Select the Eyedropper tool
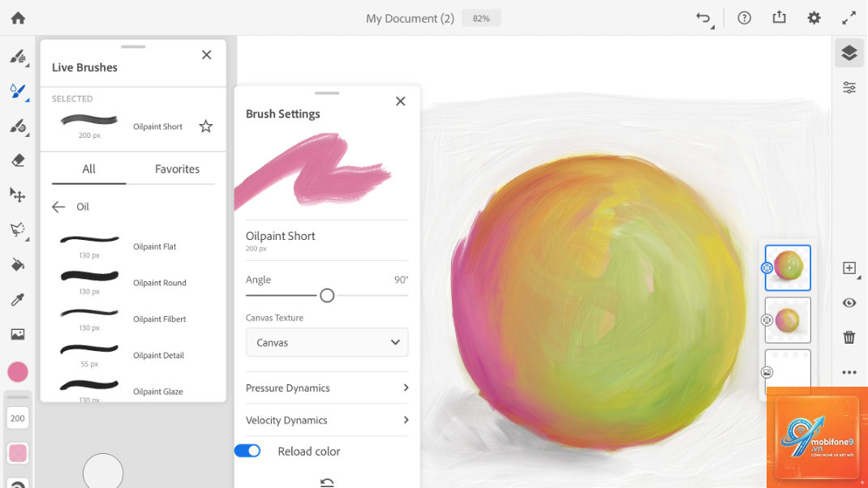 pyautogui.click(x=18, y=299)
